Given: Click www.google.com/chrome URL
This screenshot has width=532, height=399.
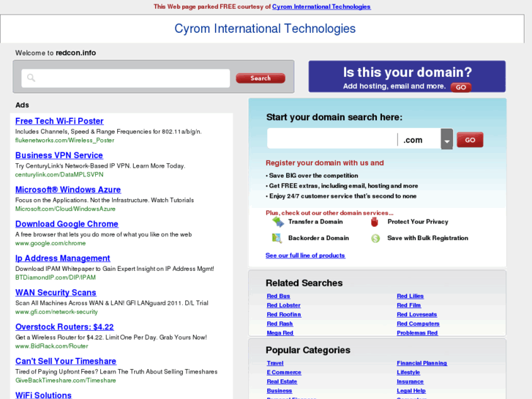Looking at the screenshot, I should [x=50, y=243].
